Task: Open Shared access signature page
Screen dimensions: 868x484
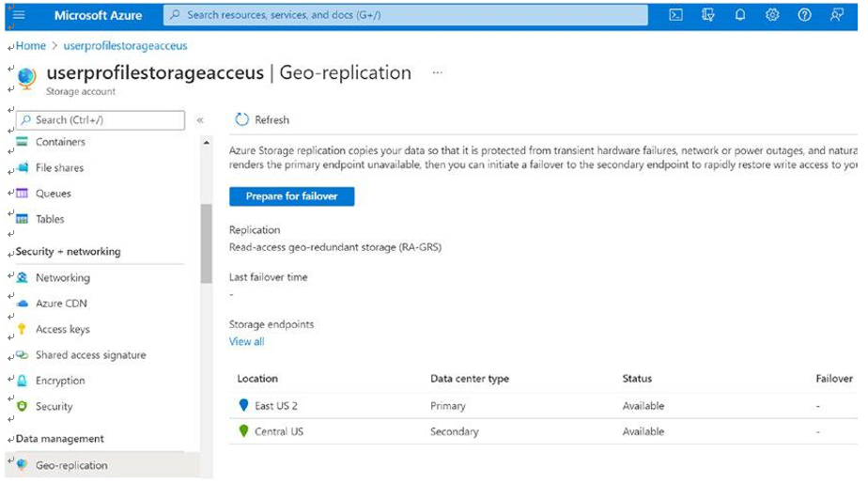Action: click(x=91, y=355)
